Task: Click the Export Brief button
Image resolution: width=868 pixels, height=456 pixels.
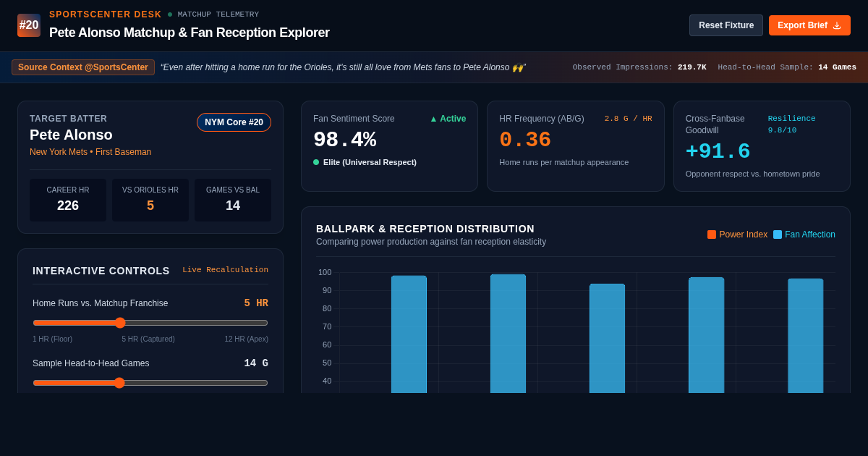Action: pos(809,25)
